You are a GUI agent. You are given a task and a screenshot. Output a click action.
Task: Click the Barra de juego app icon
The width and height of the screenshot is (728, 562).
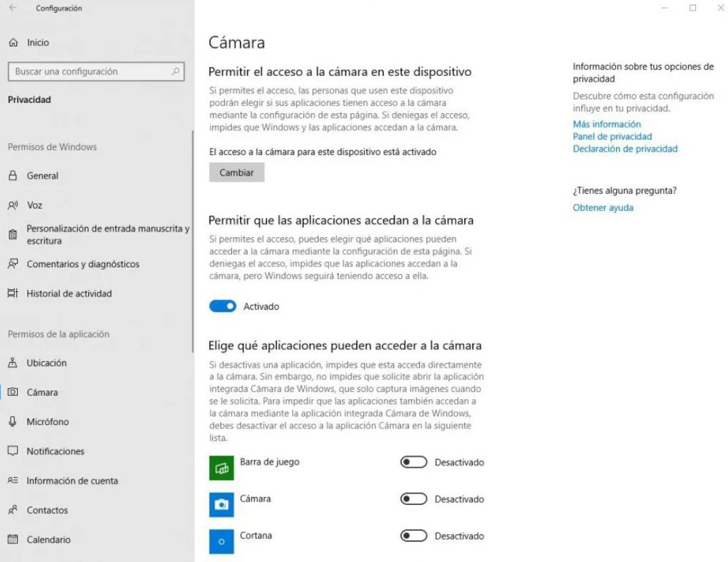click(x=221, y=468)
